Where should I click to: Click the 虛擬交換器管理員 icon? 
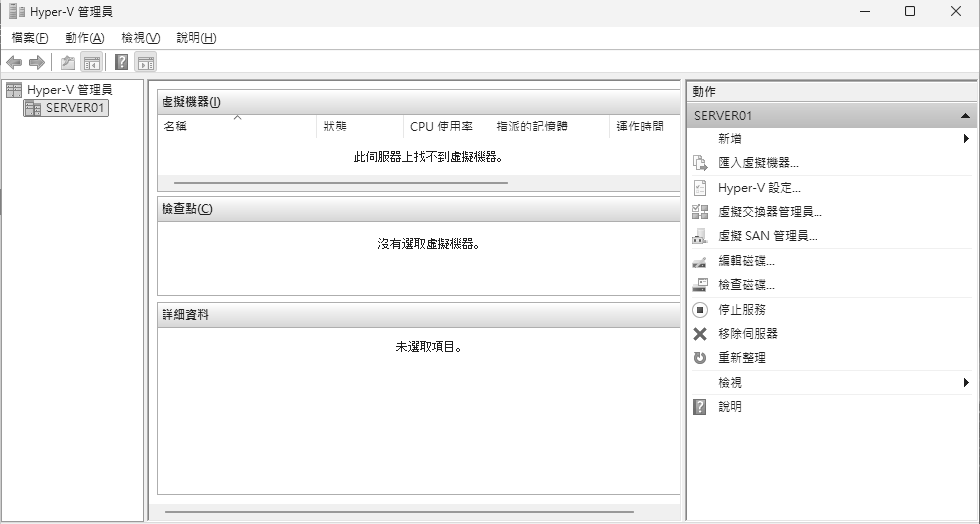[700, 212]
